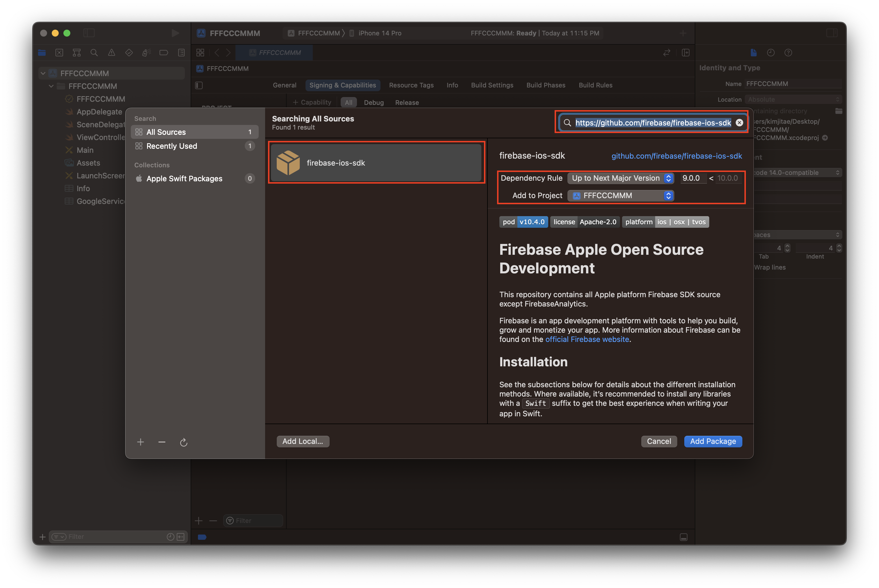Screen dimensions: 879x588
Task: Open the official Firebase website link
Action: tap(587, 339)
